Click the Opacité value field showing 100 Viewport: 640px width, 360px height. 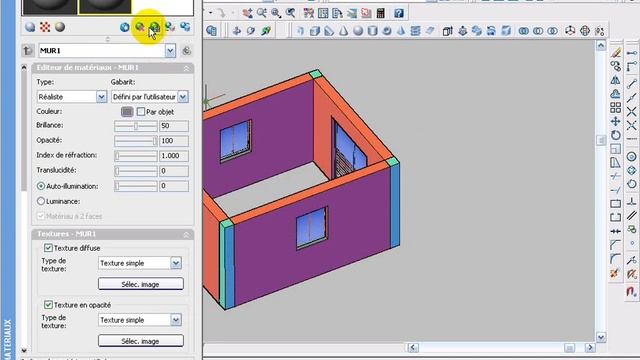coord(174,141)
